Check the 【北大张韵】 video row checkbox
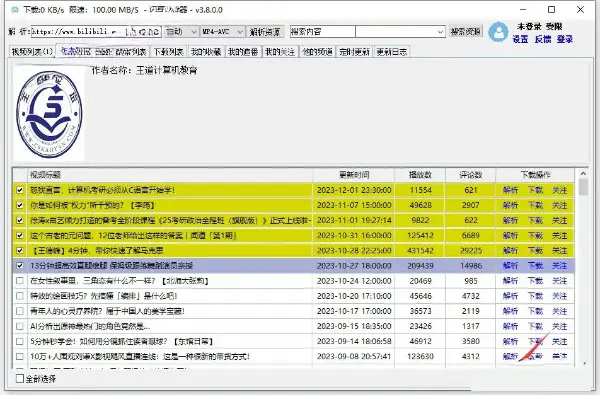Image resolution: width=600 pixels, height=395 pixels. coord(20,281)
